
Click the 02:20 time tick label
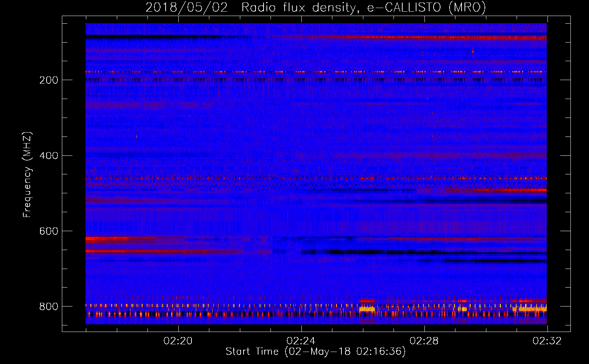tap(178, 341)
